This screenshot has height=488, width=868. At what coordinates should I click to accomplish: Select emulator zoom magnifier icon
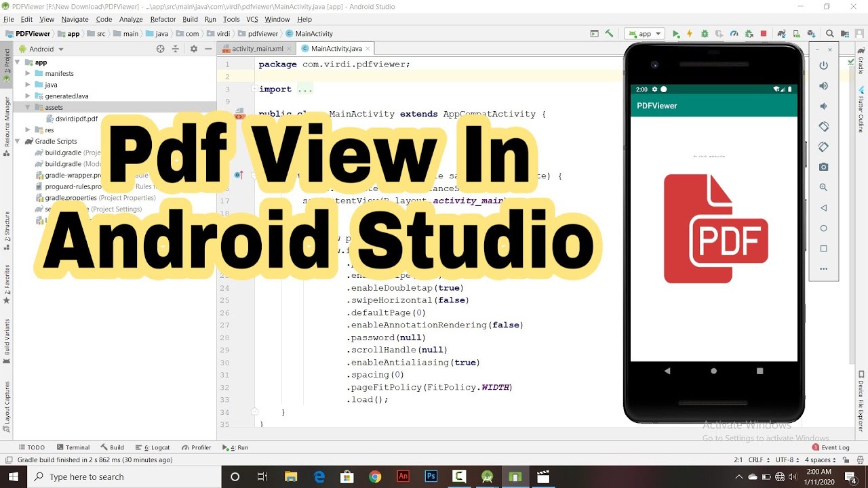pyautogui.click(x=823, y=187)
